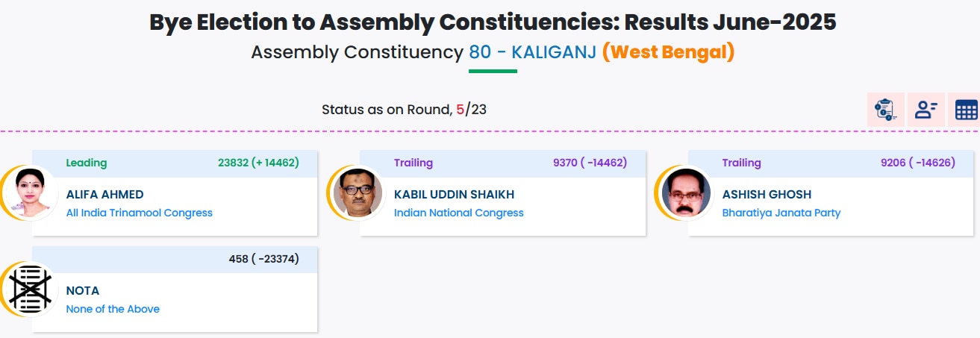Click the None of the Above label
This screenshot has height=338, width=980.
(113, 309)
